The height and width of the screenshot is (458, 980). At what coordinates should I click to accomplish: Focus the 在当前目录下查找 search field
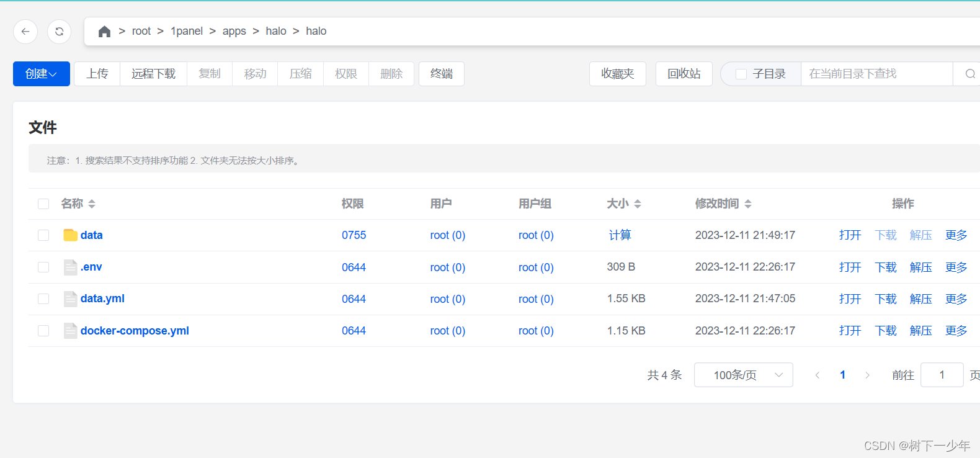[876, 74]
